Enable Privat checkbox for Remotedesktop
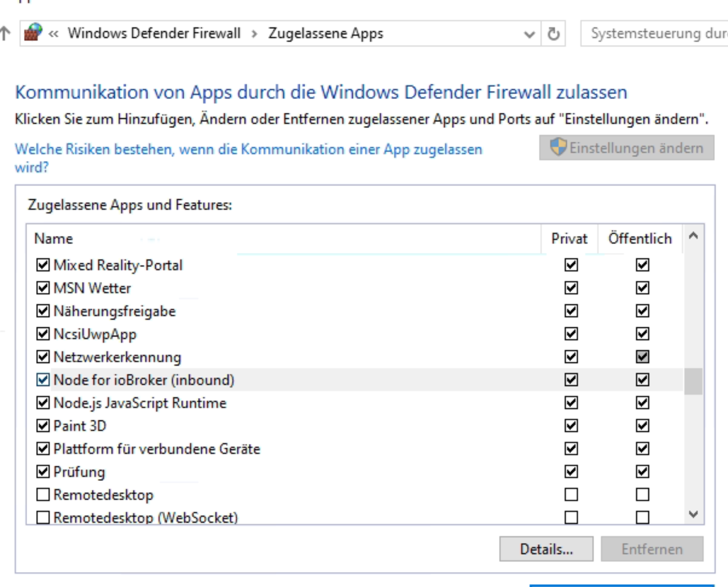The width and height of the screenshot is (728, 587). [x=571, y=494]
